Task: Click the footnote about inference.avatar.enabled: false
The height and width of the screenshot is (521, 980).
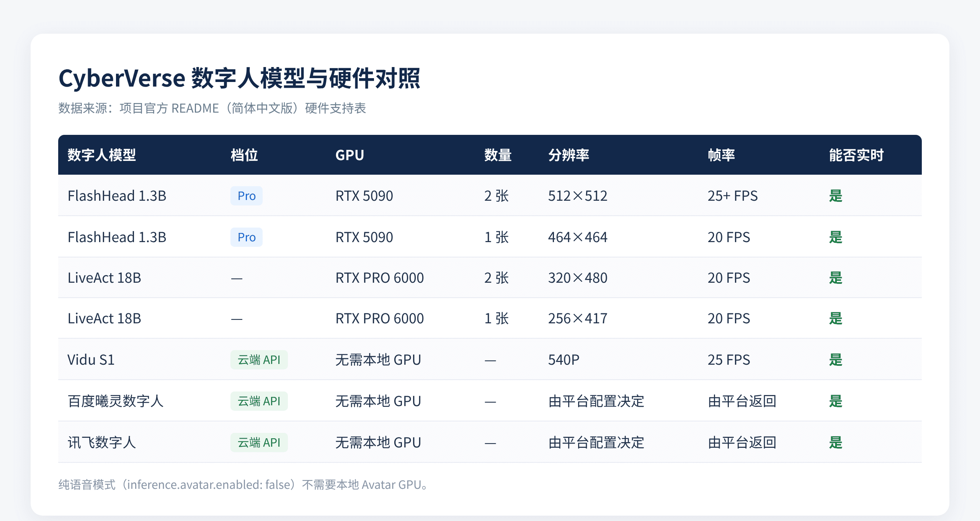Action: click(x=243, y=485)
